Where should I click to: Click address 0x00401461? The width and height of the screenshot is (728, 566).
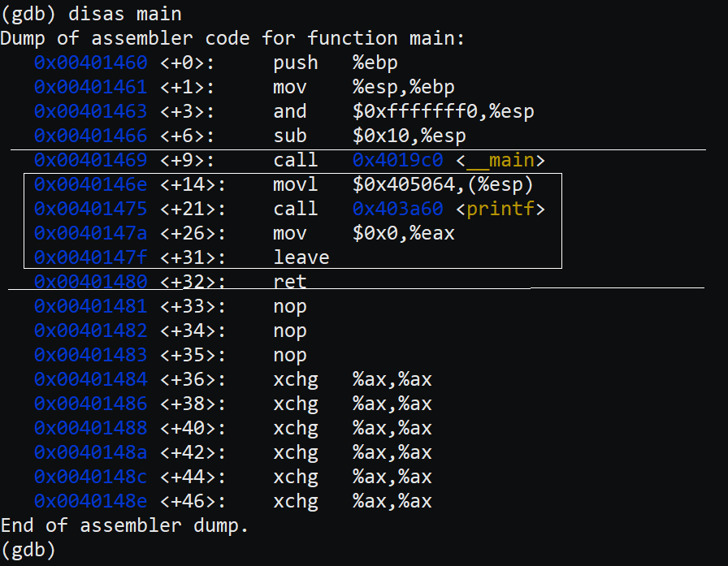pyautogui.click(x=90, y=87)
